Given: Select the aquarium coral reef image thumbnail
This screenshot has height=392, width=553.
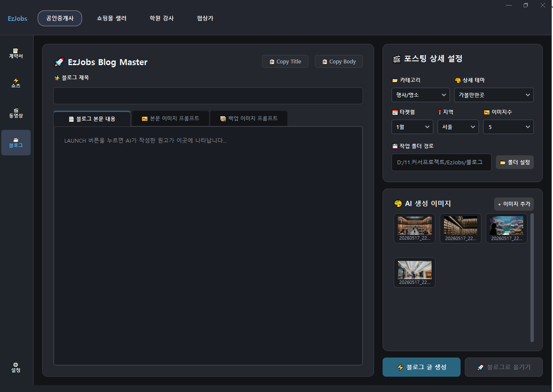Looking at the screenshot, I should click(507, 228).
